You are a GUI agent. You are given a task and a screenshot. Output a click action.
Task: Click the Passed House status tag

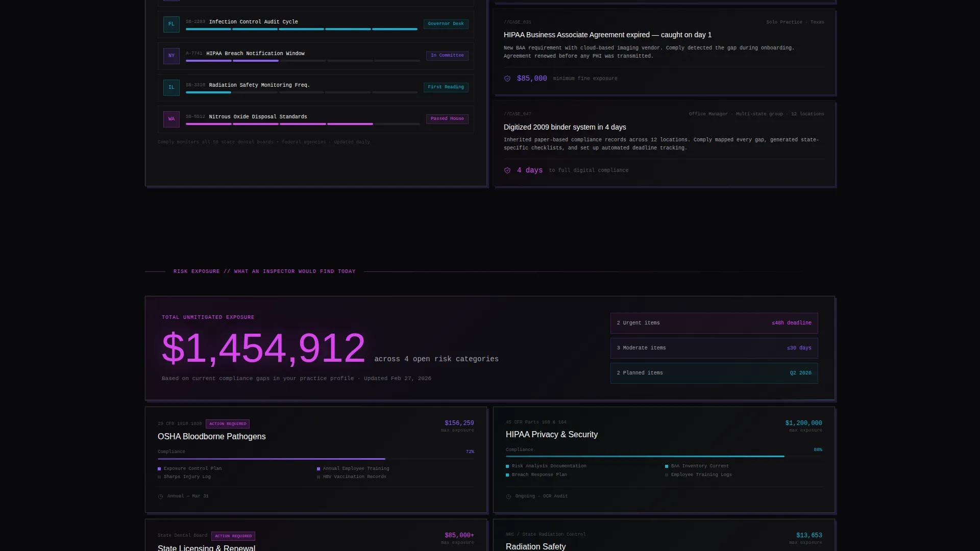click(x=447, y=119)
